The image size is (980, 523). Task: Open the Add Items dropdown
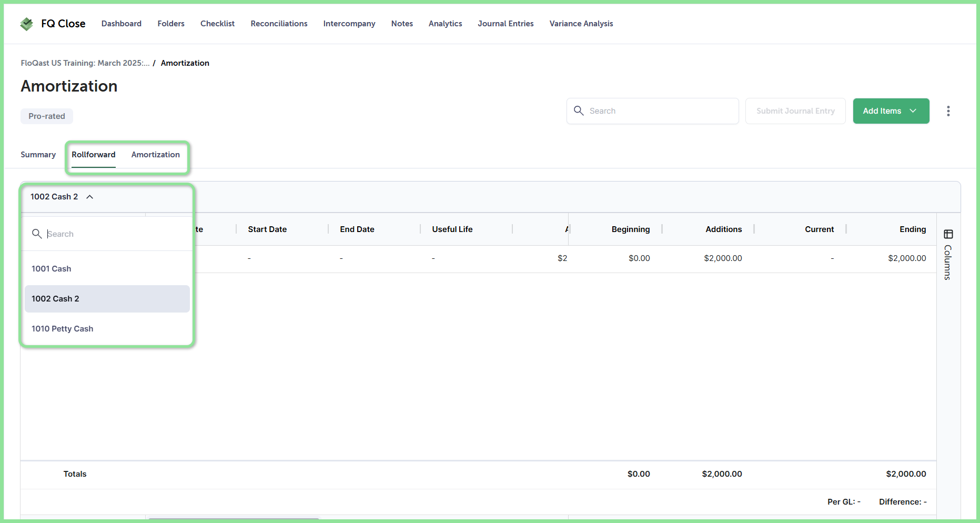[891, 111]
